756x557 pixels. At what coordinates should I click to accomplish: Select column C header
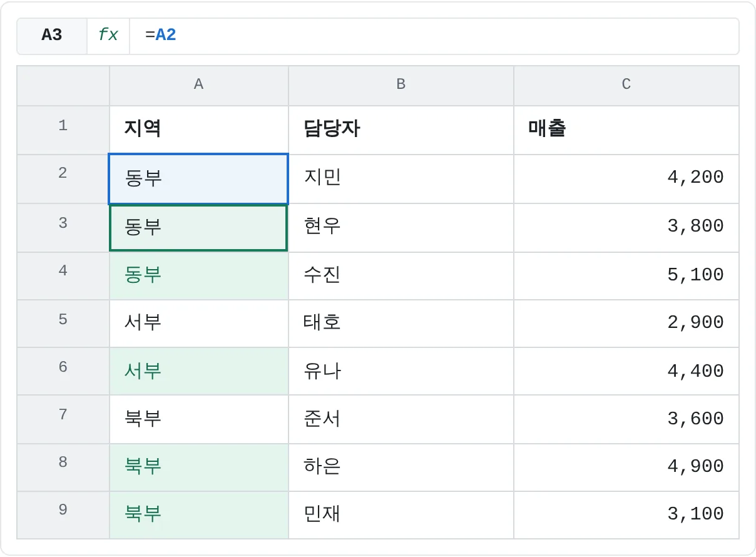coord(626,85)
